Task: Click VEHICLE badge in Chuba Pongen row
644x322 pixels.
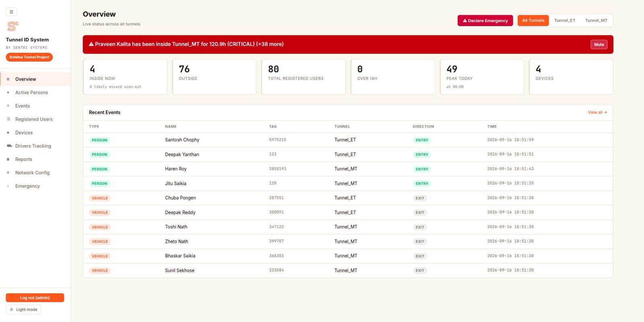Action: (x=100, y=198)
